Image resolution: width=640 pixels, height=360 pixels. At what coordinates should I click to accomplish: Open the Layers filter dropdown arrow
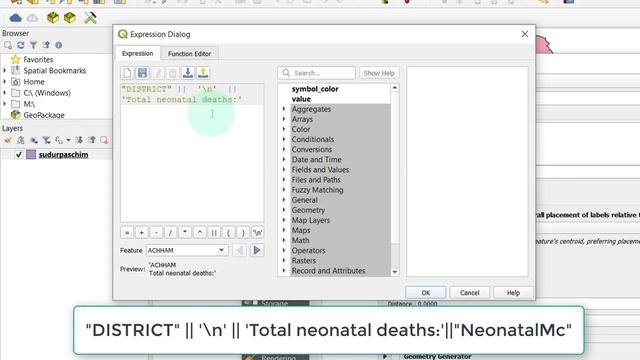(x=68, y=140)
